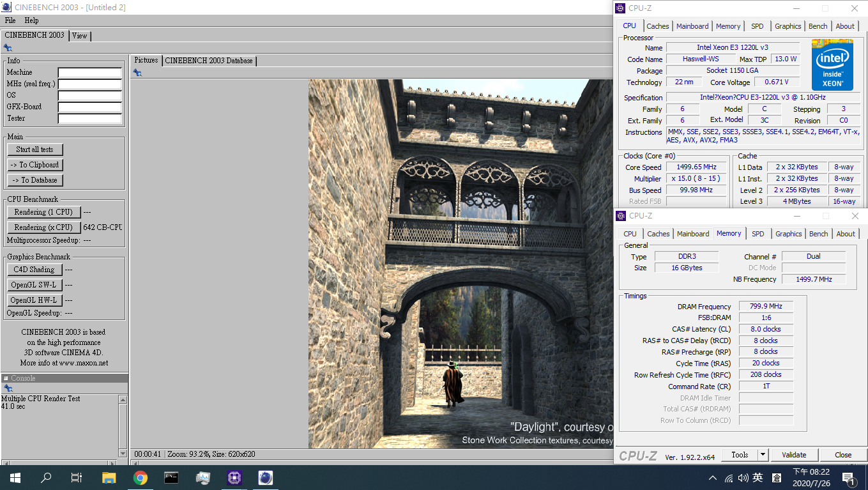Open the notification center icon
This screenshot has height=490, width=868.
[x=849, y=478]
